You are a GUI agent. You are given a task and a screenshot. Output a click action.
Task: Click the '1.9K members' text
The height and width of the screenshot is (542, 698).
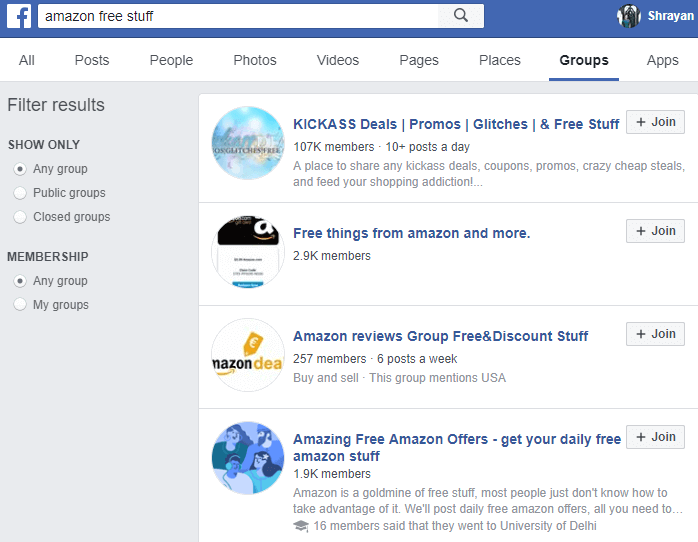332,474
